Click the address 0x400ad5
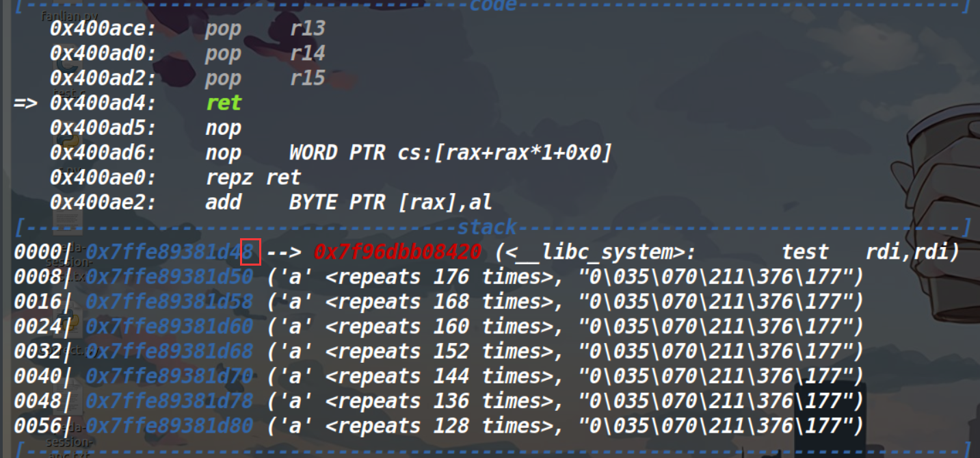Viewport: 980px width, 458px height. click(x=103, y=128)
